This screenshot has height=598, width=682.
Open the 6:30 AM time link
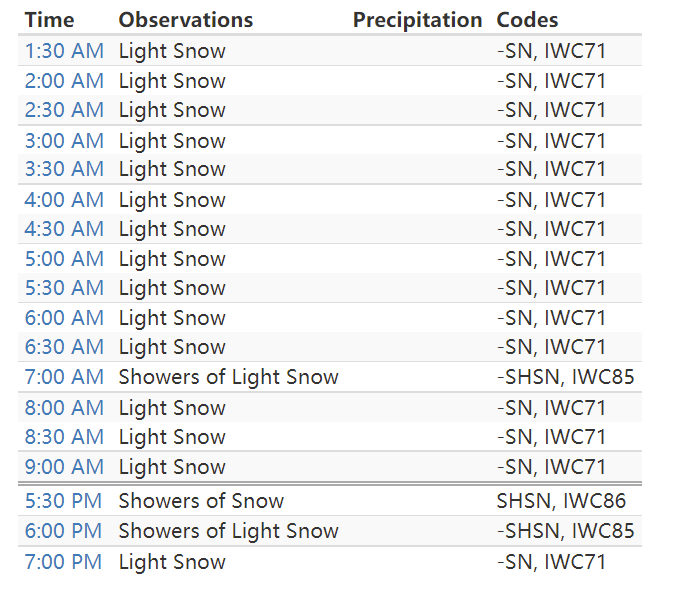pyautogui.click(x=64, y=347)
